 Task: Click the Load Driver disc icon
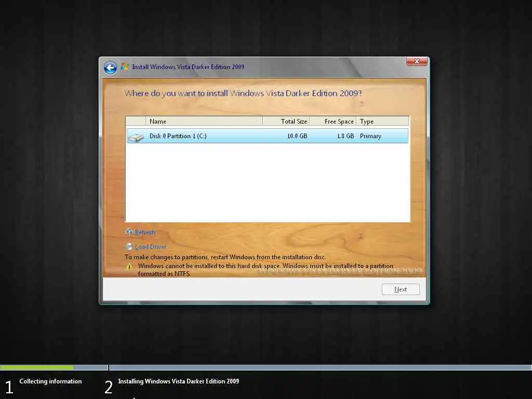(x=129, y=247)
